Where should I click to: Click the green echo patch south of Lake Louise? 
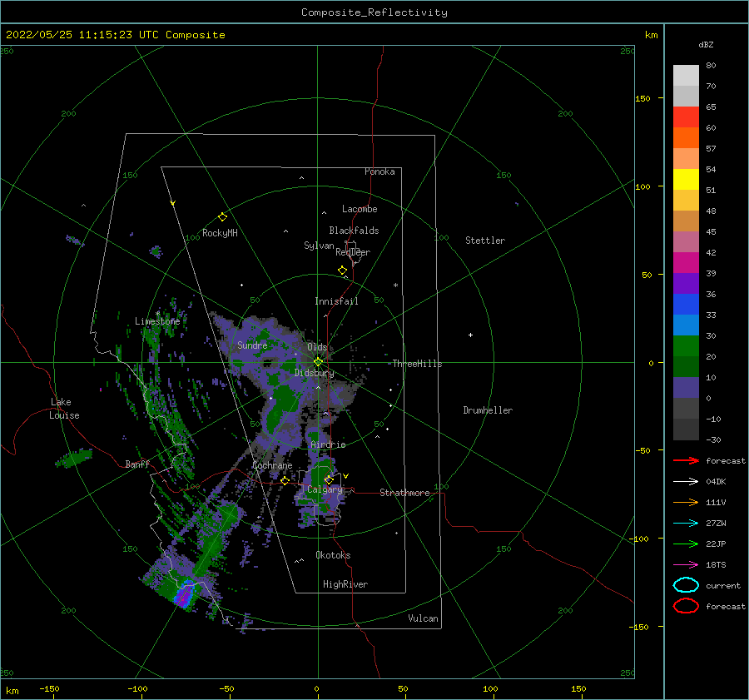(74, 458)
